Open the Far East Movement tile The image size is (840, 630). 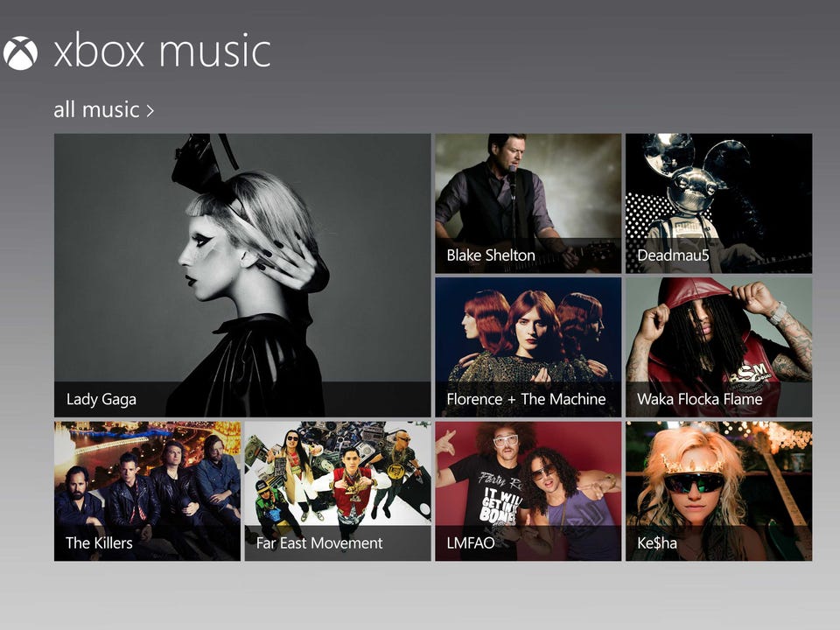[x=338, y=491]
